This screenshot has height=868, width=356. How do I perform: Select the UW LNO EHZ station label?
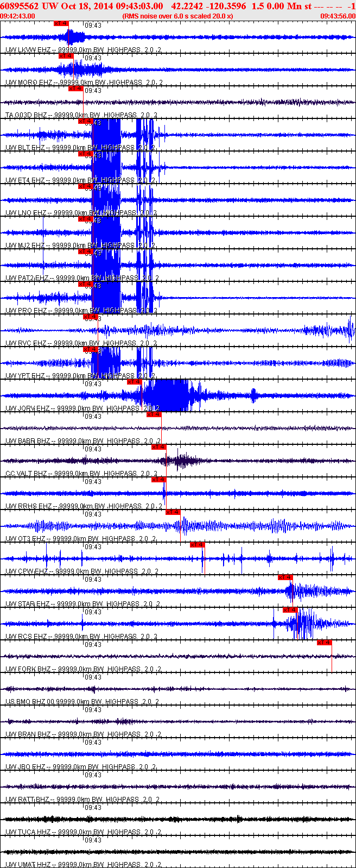coord(26,213)
